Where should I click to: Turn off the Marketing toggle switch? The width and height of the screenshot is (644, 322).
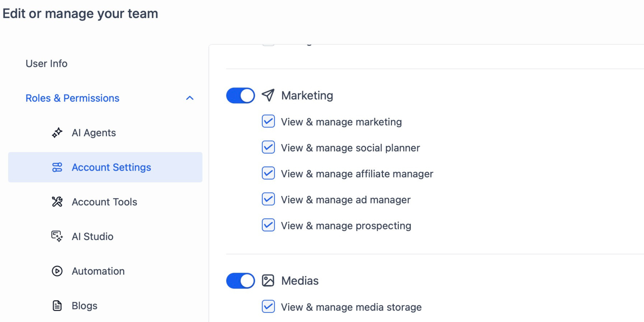[240, 95]
